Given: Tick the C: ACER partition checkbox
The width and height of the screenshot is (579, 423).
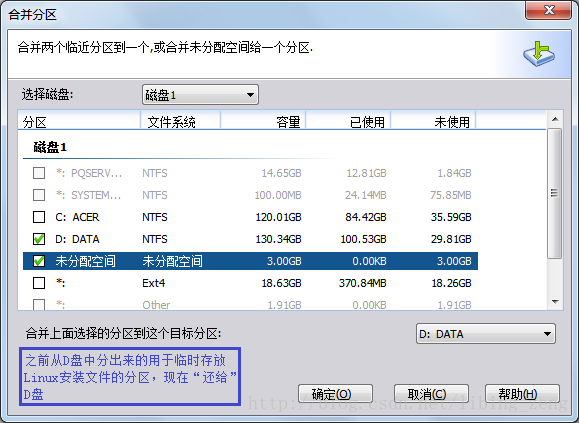Looking at the screenshot, I should 39,217.
